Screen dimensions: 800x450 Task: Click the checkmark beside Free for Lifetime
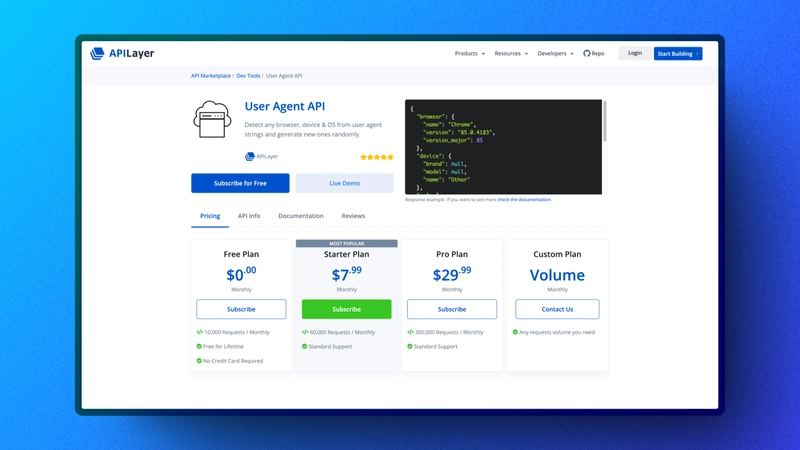click(199, 346)
